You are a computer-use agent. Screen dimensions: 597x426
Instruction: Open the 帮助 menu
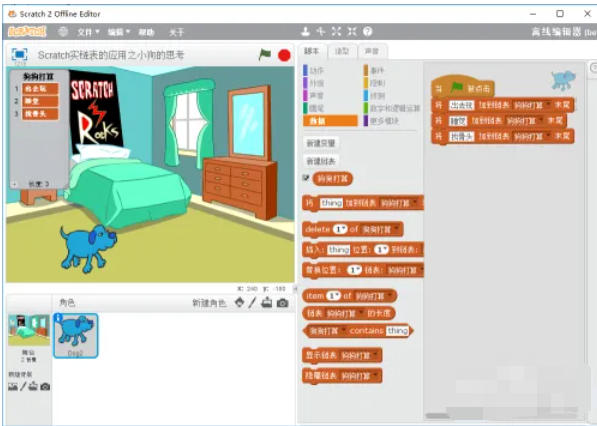coord(146,32)
